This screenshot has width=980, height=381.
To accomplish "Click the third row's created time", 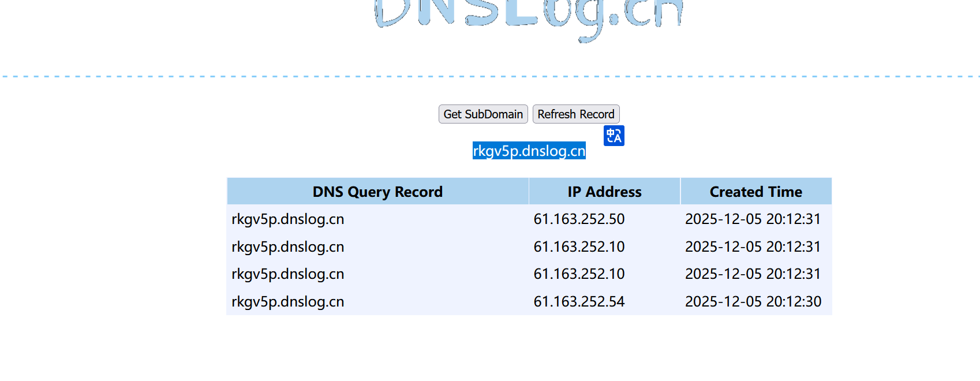I will pyautogui.click(x=753, y=274).
